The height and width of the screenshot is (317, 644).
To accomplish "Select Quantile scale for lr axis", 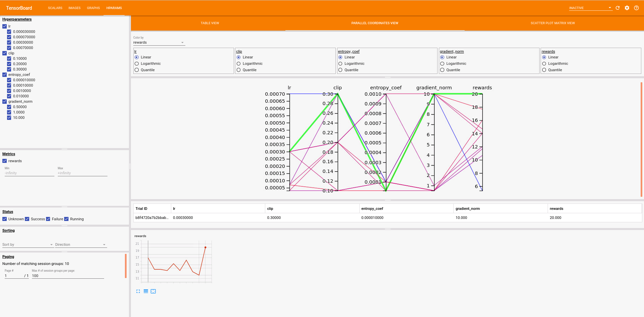I will (x=137, y=70).
